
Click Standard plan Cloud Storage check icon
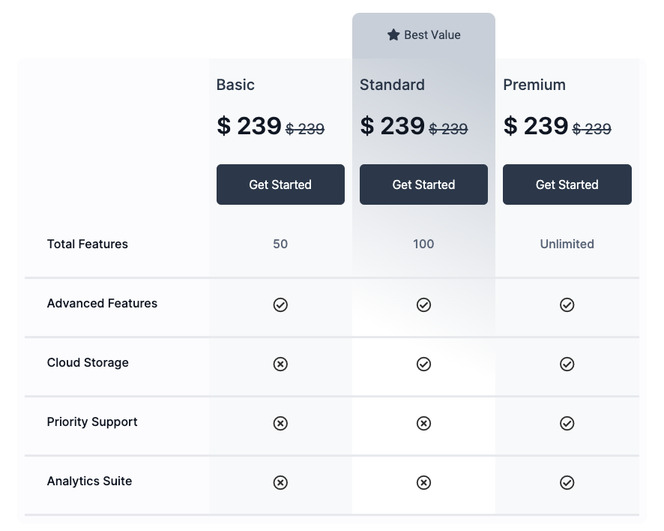423,364
